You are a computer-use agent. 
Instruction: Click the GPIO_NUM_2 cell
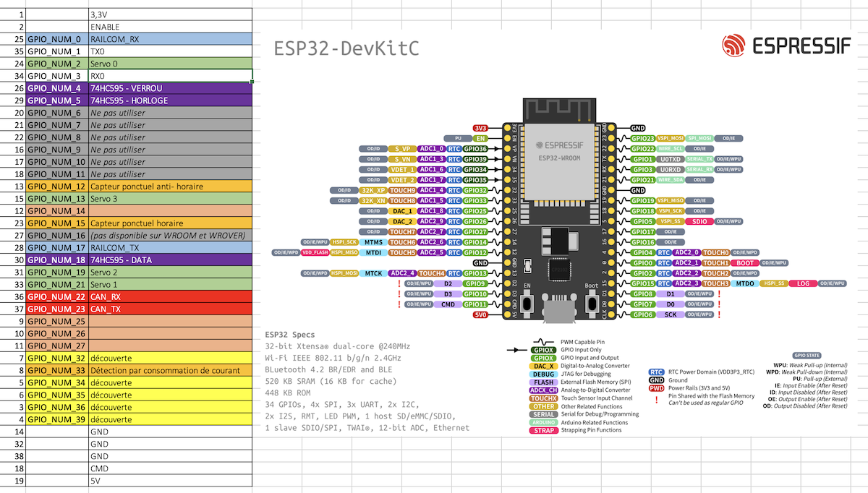pos(57,64)
